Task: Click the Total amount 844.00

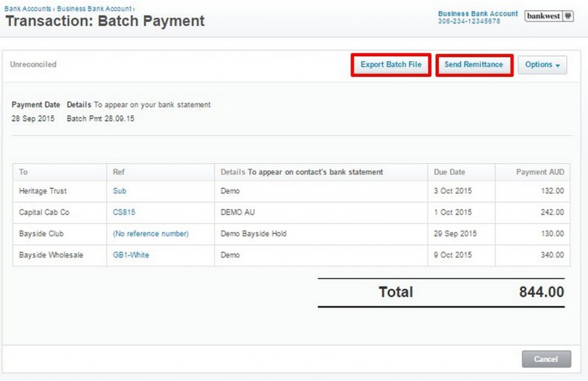Action: tap(540, 292)
